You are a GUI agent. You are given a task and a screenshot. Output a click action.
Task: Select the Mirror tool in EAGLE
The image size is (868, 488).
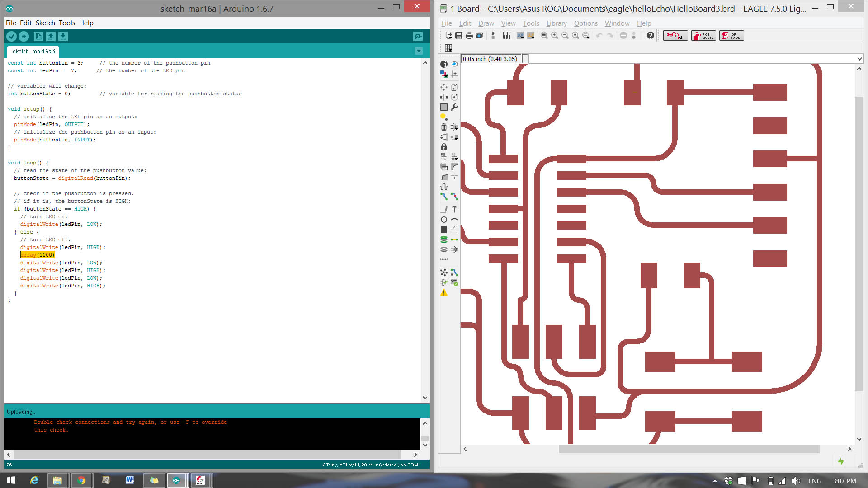(444, 97)
